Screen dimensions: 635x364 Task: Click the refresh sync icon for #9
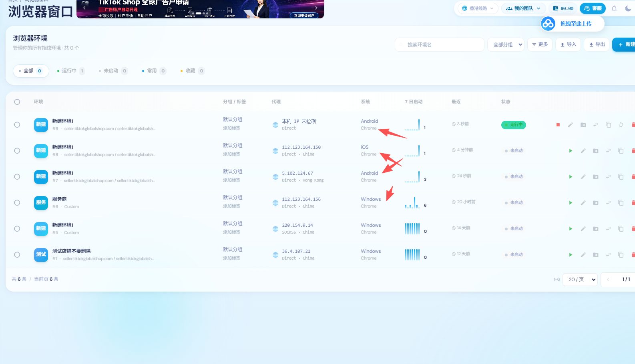point(621,125)
